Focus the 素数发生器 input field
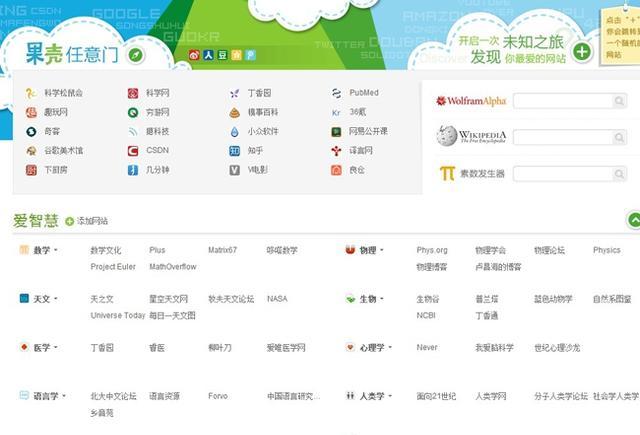Viewport: 640px width, 435px height. [563, 174]
